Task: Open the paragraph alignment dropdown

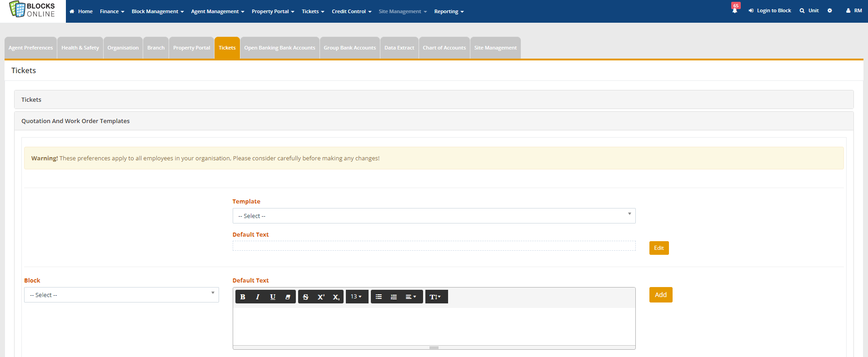Action: click(x=411, y=297)
